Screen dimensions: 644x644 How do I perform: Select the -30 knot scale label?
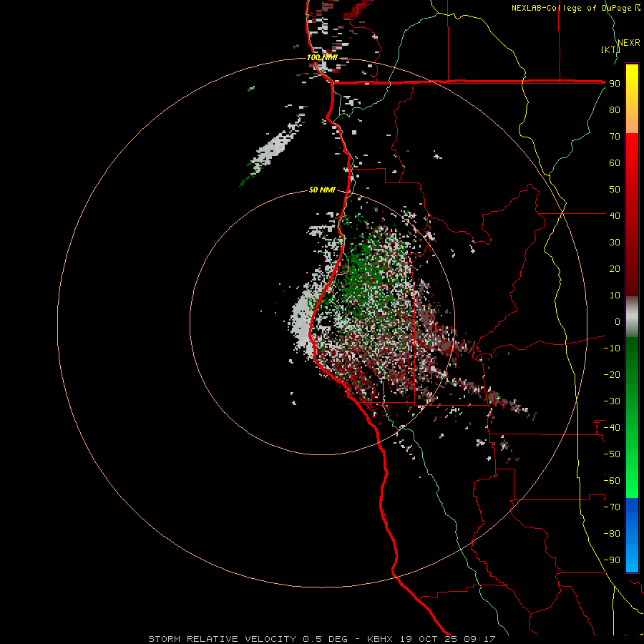click(x=612, y=401)
